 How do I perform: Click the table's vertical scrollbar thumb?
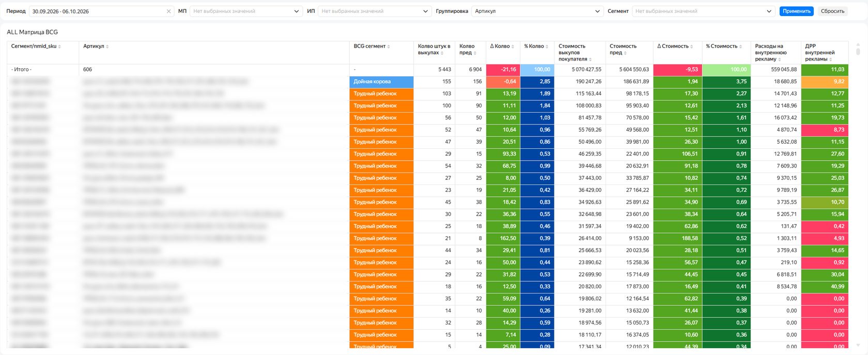coord(858,51)
